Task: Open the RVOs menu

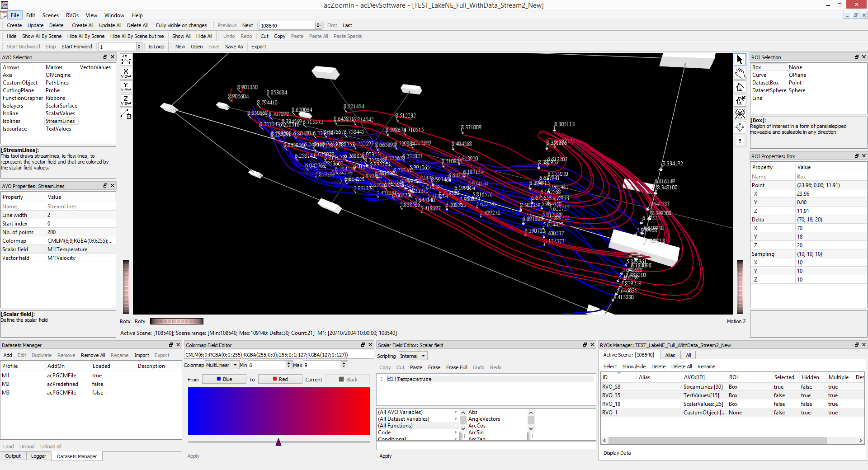Action: tap(72, 15)
